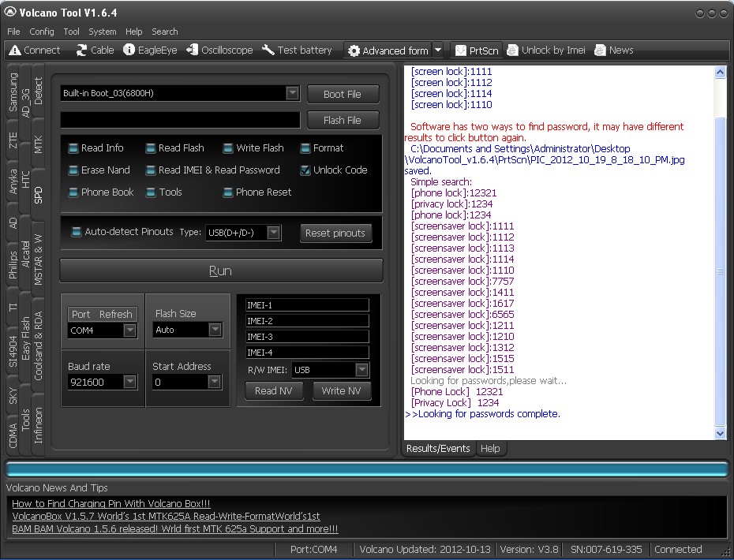Open the Tool menu
Image resolution: width=734 pixels, height=560 pixels.
[x=71, y=32]
